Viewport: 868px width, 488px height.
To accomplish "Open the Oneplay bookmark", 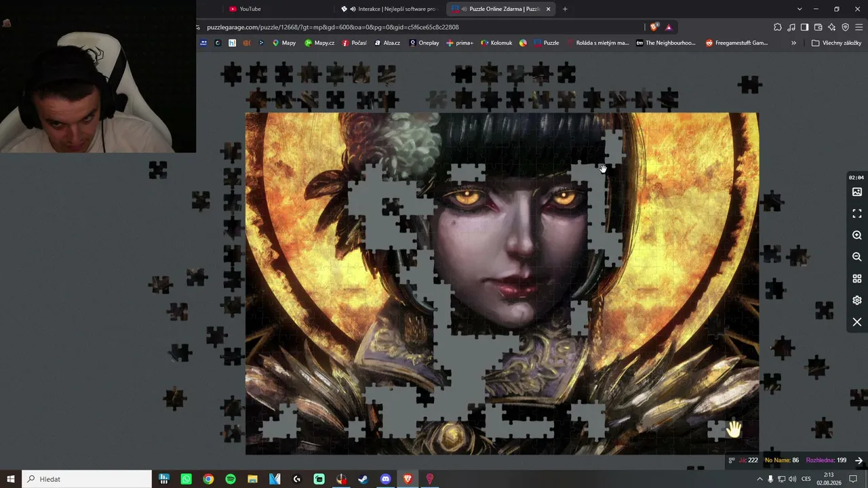I will [424, 43].
